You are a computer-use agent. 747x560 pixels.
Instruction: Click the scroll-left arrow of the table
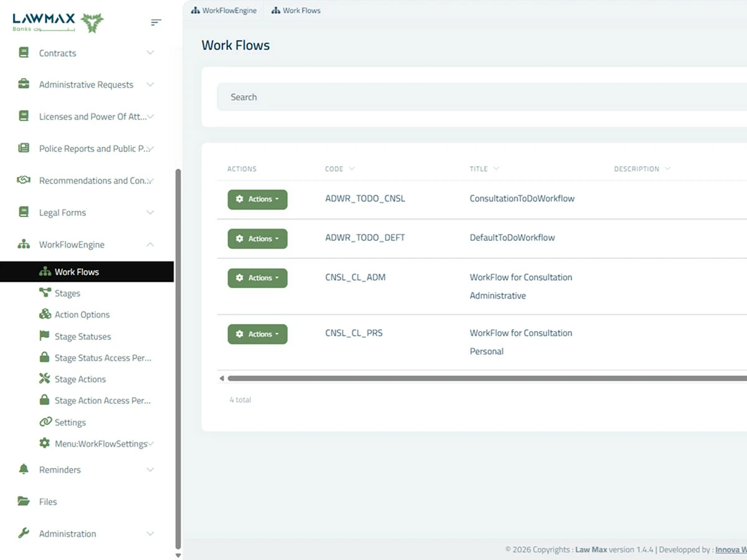click(222, 378)
